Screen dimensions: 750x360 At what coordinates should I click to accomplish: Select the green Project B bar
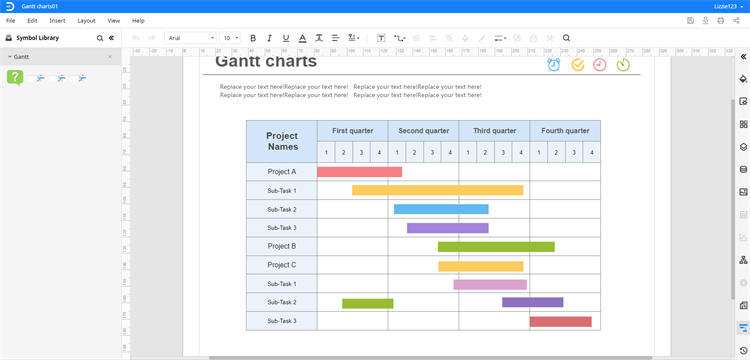click(496, 247)
